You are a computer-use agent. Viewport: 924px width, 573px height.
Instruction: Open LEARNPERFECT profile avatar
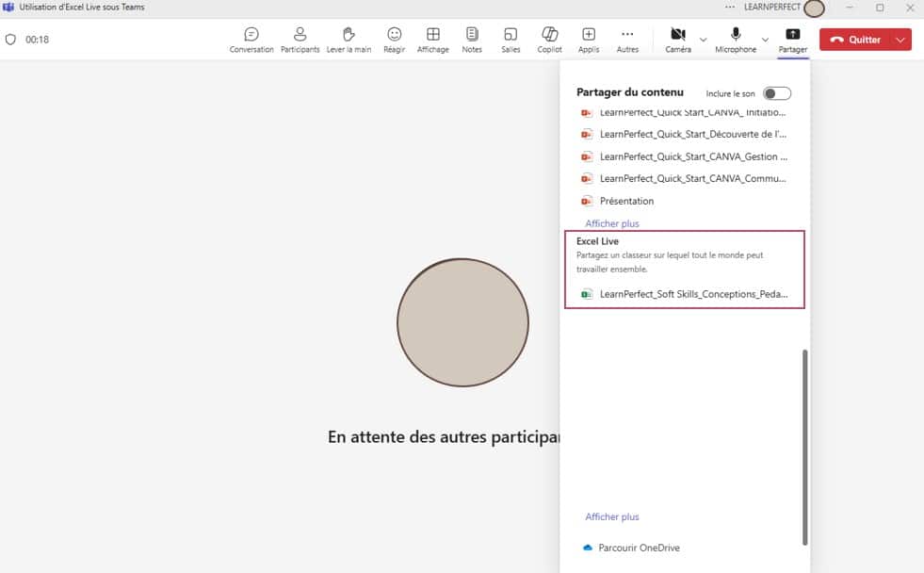(814, 8)
